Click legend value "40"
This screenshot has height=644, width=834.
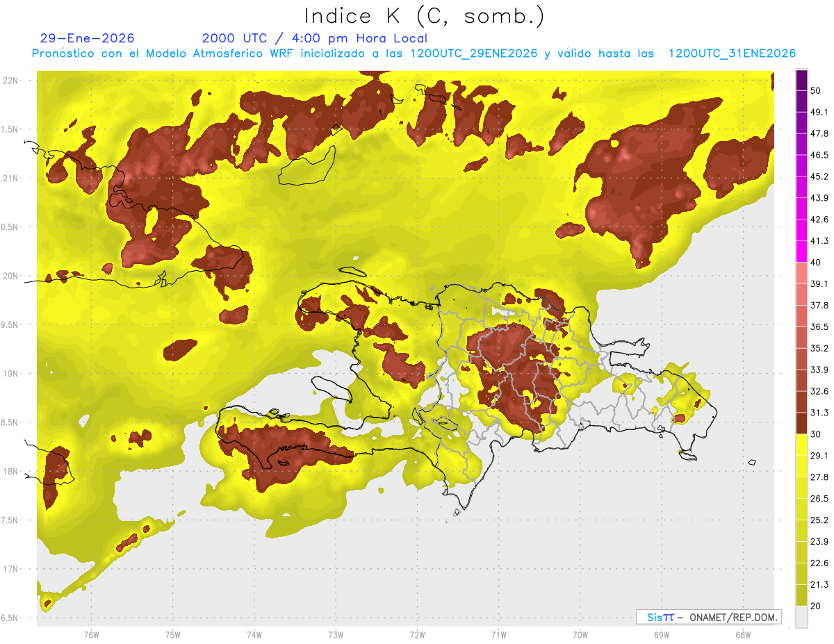point(816,263)
